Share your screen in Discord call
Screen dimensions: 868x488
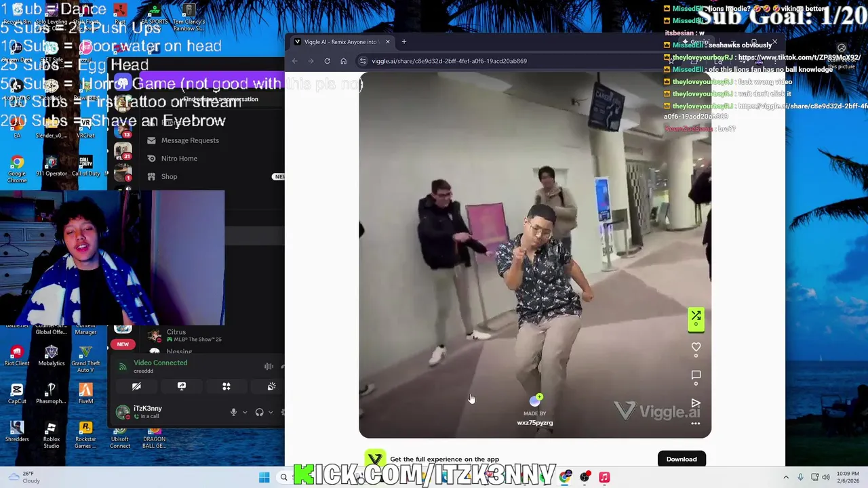pos(181,386)
